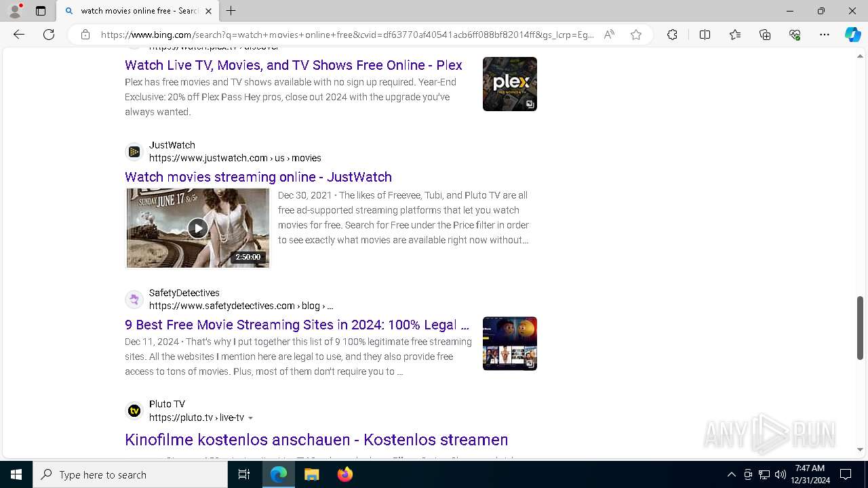This screenshot has width=868, height=488.
Task: Open the Favorites list
Action: click(735, 35)
